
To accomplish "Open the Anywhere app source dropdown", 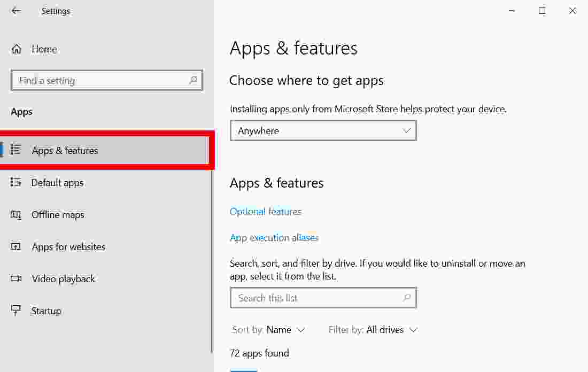I will pyautogui.click(x=323, y=130).
